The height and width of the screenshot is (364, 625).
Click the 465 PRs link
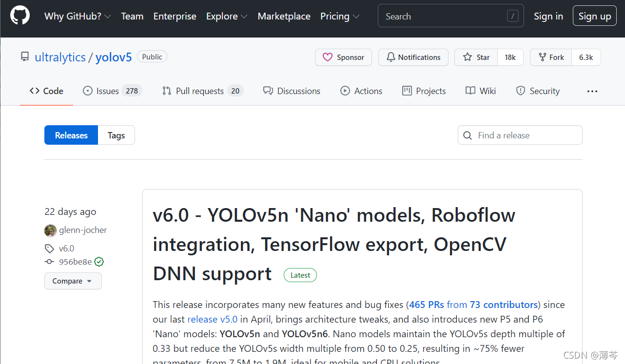click(427, 305)
